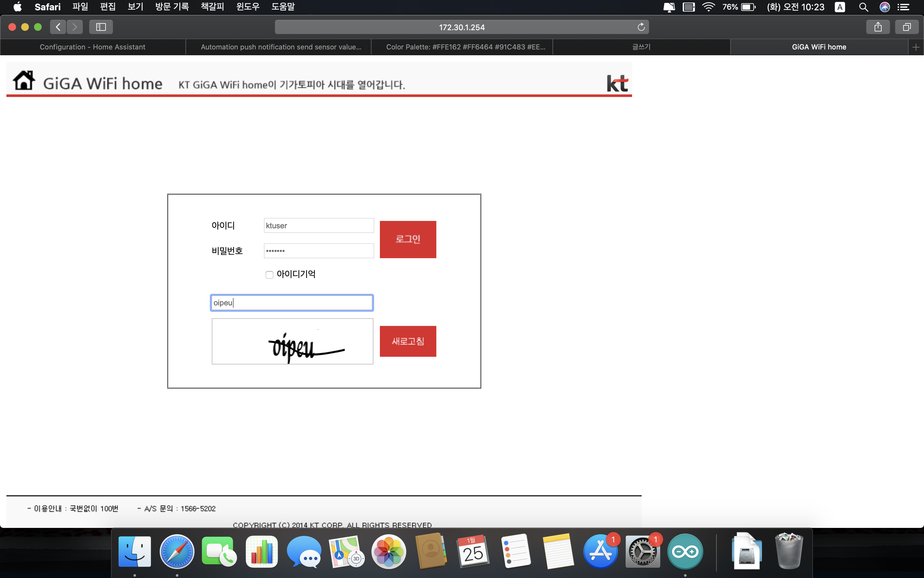Switch to the 글쓰기 tab
924x578 pixels.
641,47
